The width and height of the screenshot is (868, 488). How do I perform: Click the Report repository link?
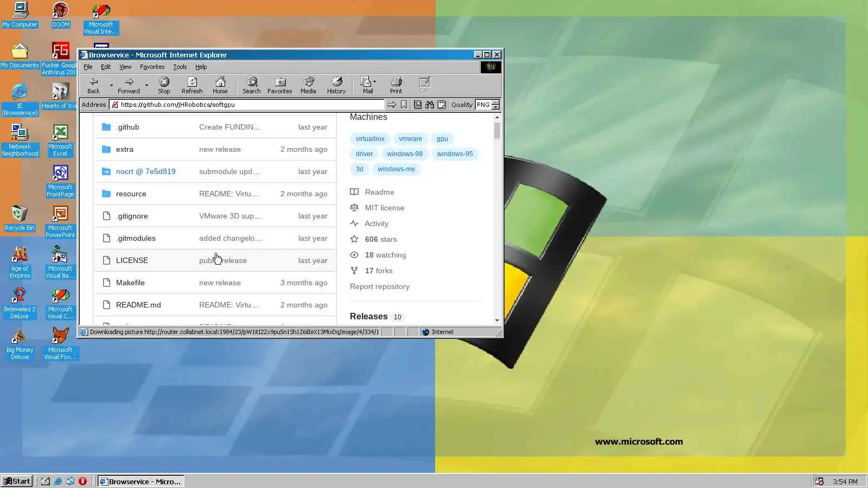tap(380, 286)
